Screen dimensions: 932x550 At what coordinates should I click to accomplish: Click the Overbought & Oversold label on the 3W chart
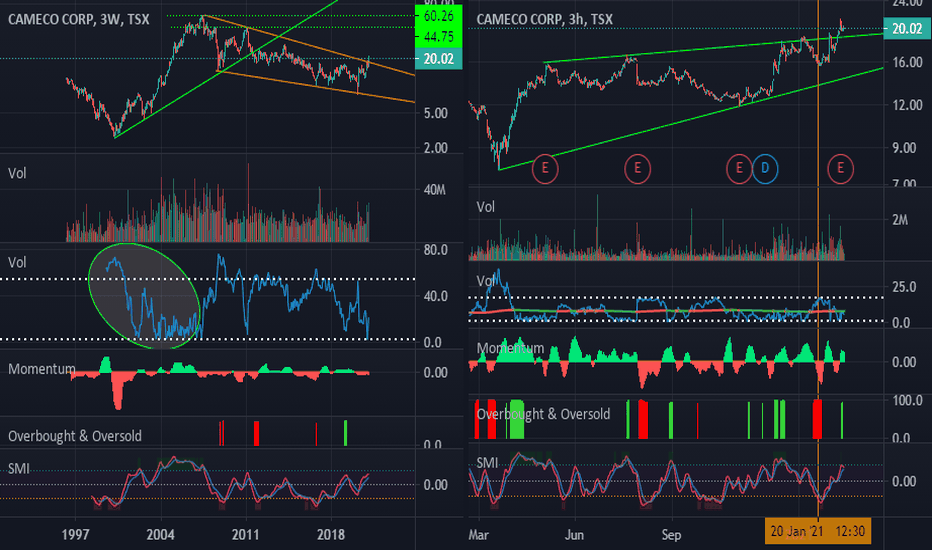[x=74, y=436]
